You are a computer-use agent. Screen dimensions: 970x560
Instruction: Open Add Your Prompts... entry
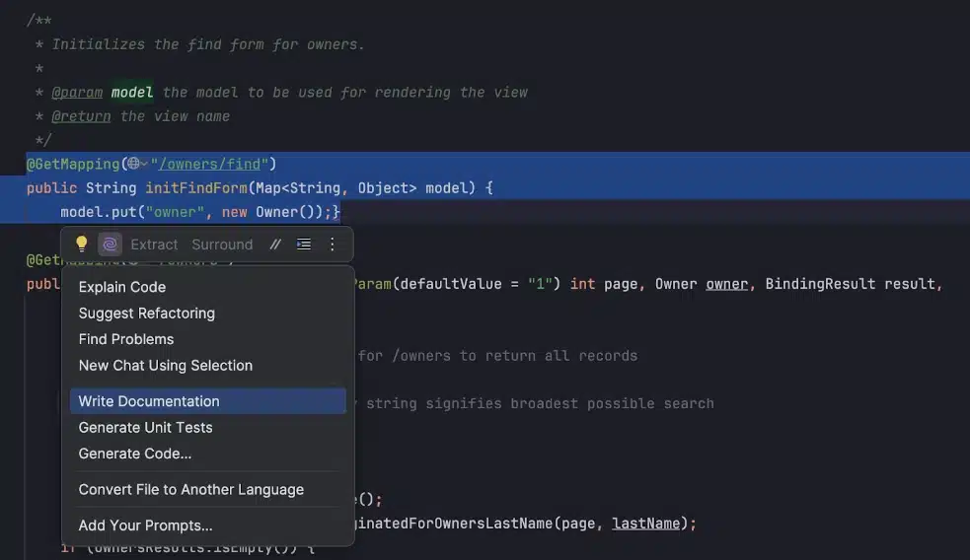(208, 525)
